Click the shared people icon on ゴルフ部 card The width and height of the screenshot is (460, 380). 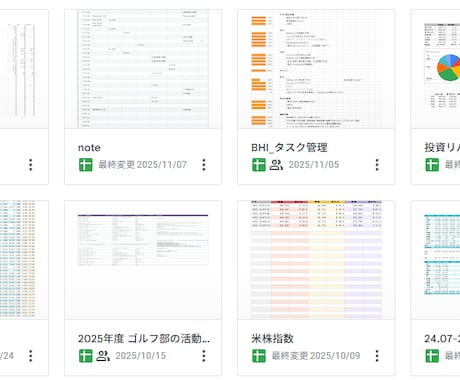pos(103,356)
